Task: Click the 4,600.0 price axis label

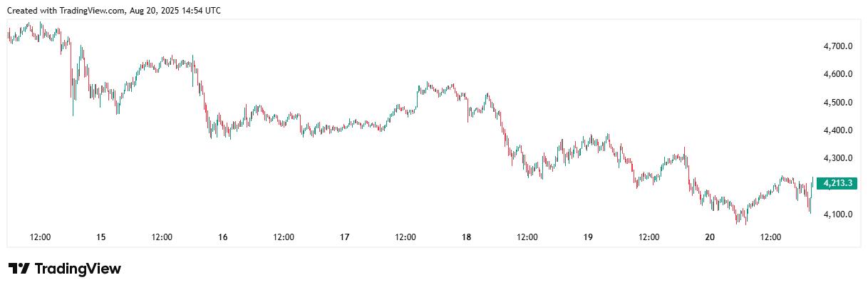Action: tap(838, 74)
